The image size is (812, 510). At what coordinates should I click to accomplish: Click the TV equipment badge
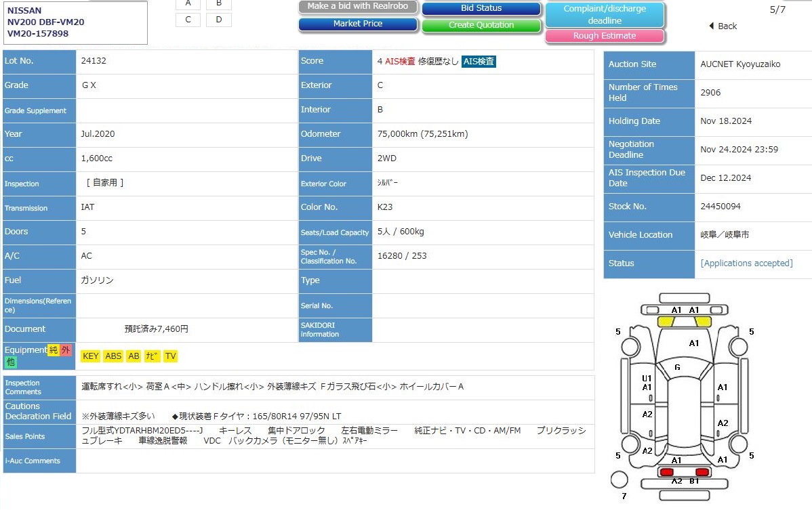tap(170, 356)
